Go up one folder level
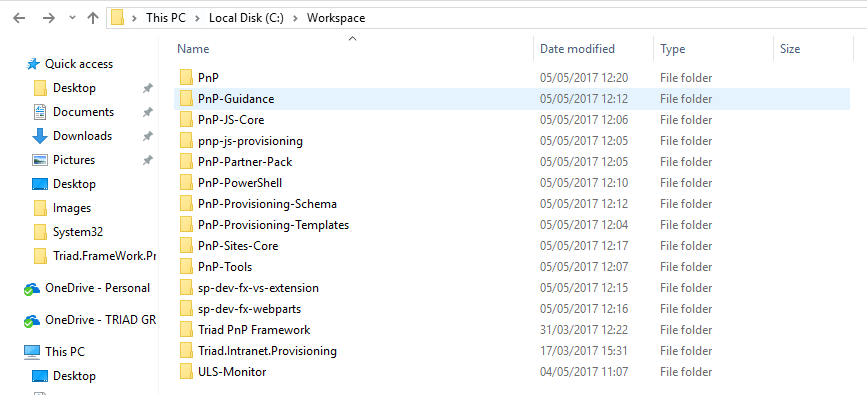The height and width of the screenshot is (395, 867). coord(93,18)
